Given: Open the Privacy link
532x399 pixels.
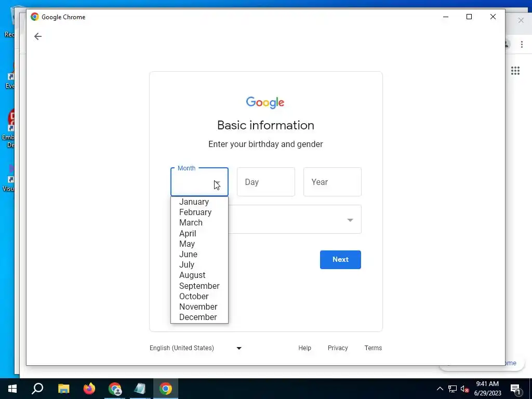Looking at the screenshot, I should [338, 348].
